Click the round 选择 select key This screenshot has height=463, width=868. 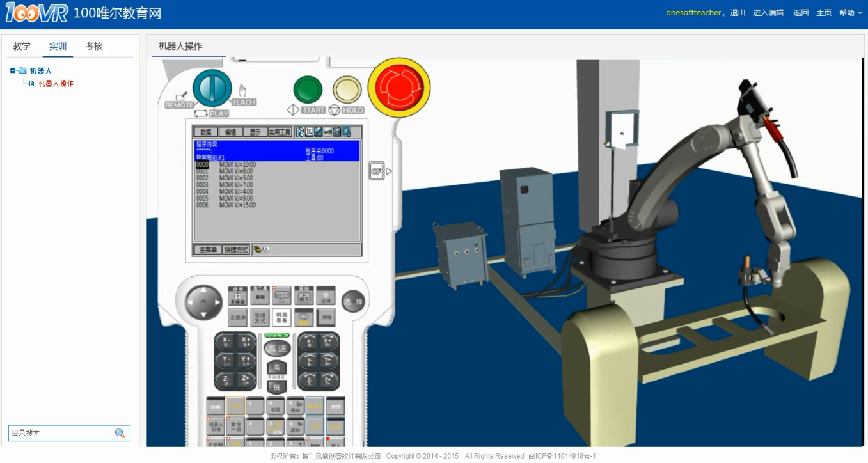tap(352, 302)
